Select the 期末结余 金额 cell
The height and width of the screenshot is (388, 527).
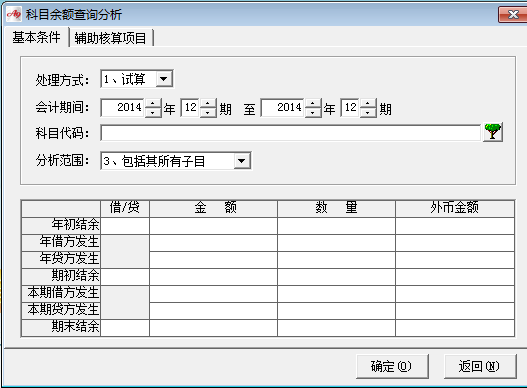[213, 328]
